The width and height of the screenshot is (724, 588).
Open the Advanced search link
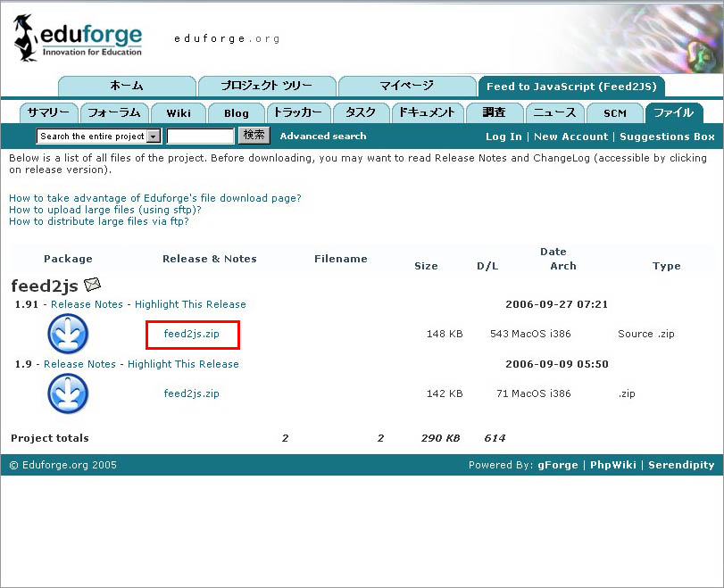pyautogui.click(x=323, y=137)
